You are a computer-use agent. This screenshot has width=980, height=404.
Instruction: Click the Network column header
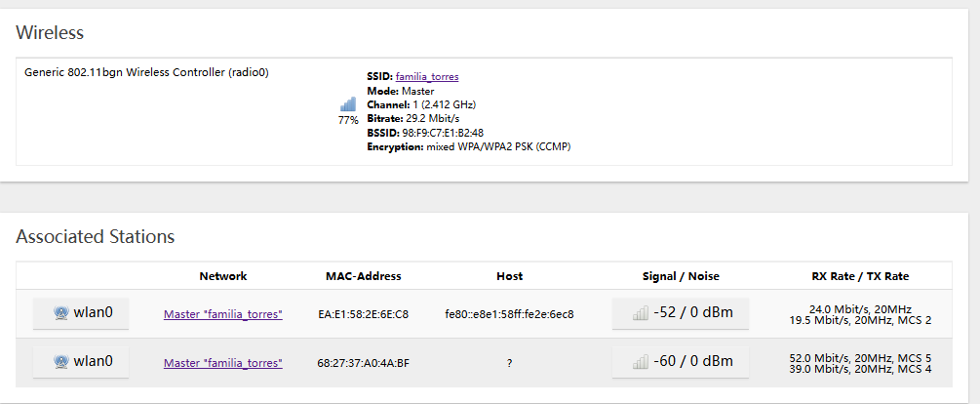223,276
